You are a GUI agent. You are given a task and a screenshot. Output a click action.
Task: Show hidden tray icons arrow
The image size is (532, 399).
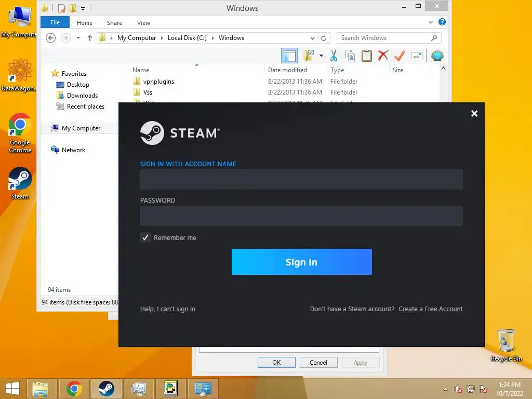tap(445, 389)
